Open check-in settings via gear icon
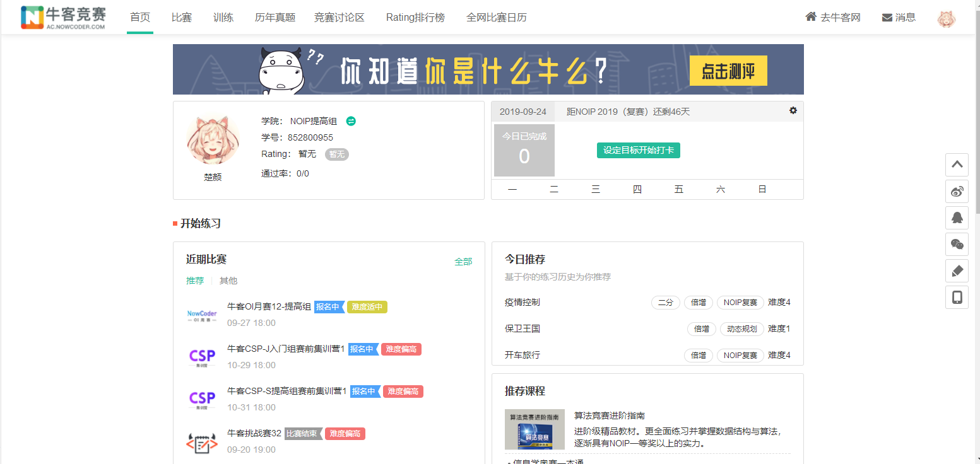Image resolution: width=980 pixels, height=464 pixels. click(793, 110)
